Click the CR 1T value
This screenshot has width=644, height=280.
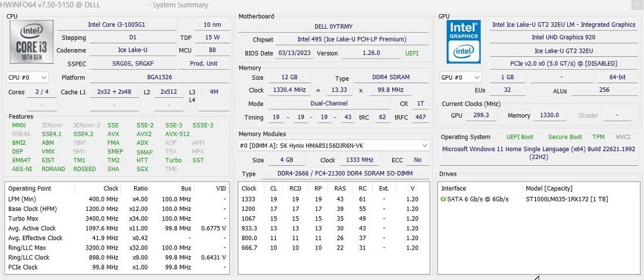pos(420,104)
